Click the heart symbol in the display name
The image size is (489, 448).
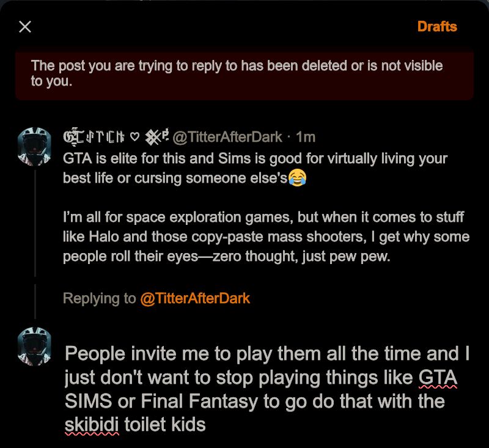(134, 137)
